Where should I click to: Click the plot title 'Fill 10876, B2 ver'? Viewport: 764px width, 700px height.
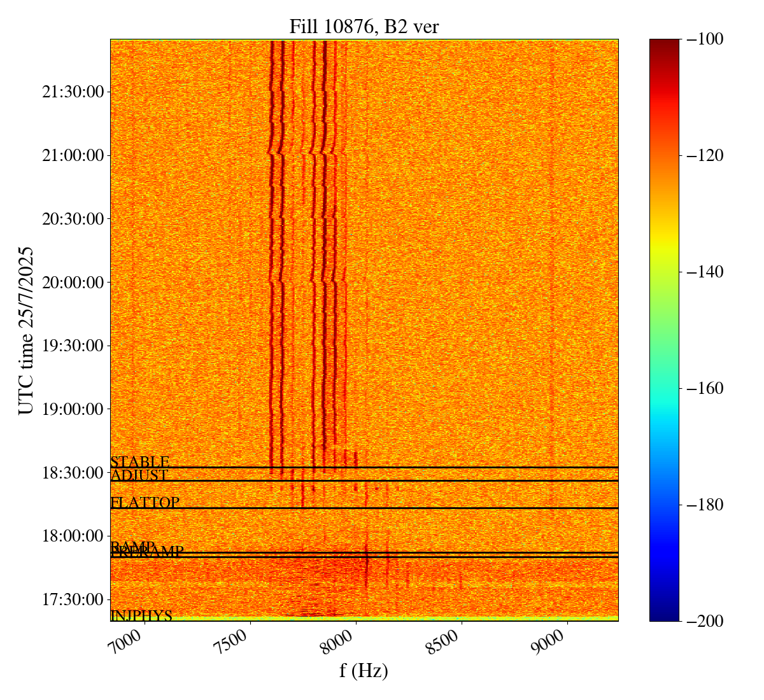(364, 26)
